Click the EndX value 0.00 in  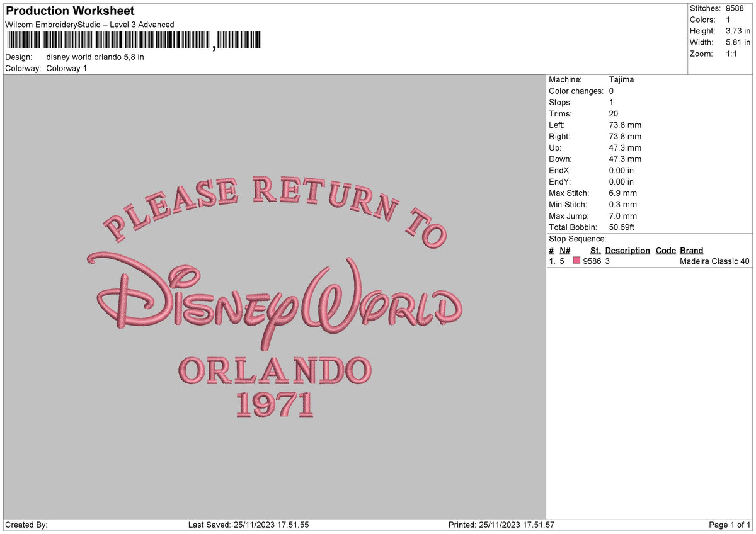[x=621, y=170]
